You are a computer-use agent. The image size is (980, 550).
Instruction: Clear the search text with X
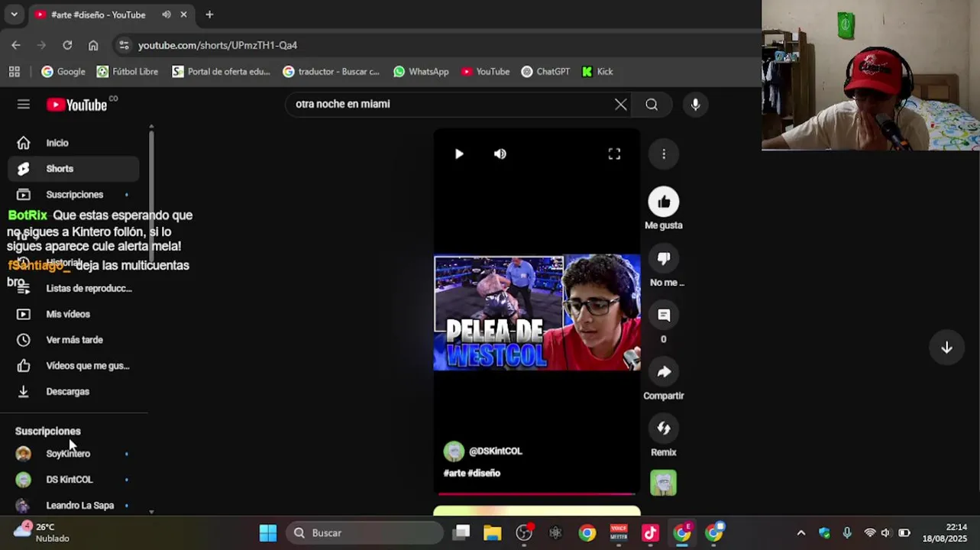(621, 105)
